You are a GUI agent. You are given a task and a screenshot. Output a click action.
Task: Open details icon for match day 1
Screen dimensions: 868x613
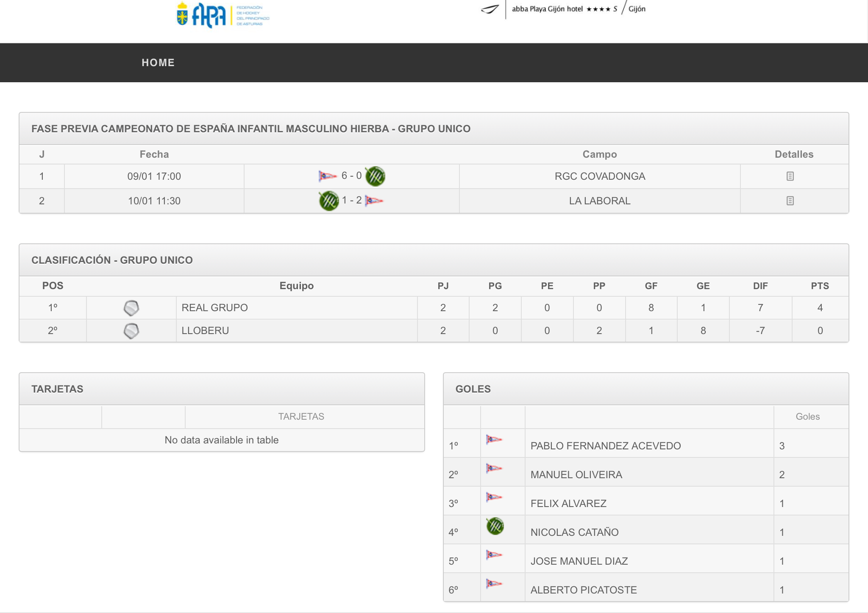[790, 176]
